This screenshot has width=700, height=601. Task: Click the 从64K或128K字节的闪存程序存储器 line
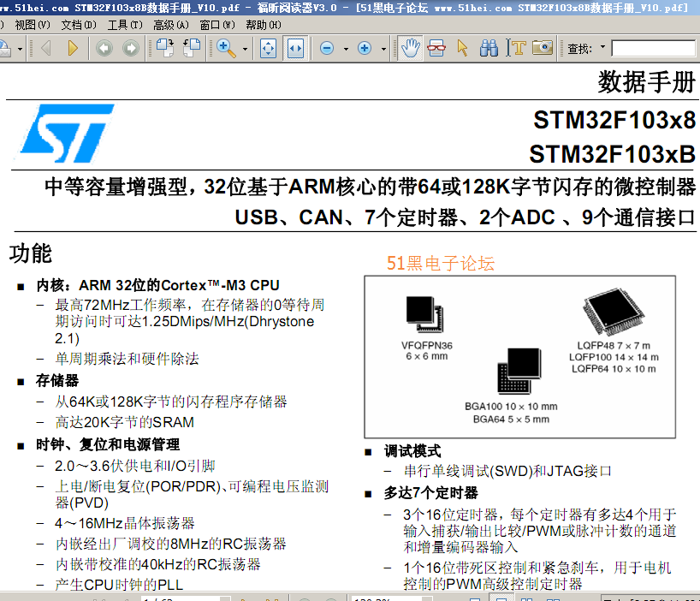click(171, 402)
